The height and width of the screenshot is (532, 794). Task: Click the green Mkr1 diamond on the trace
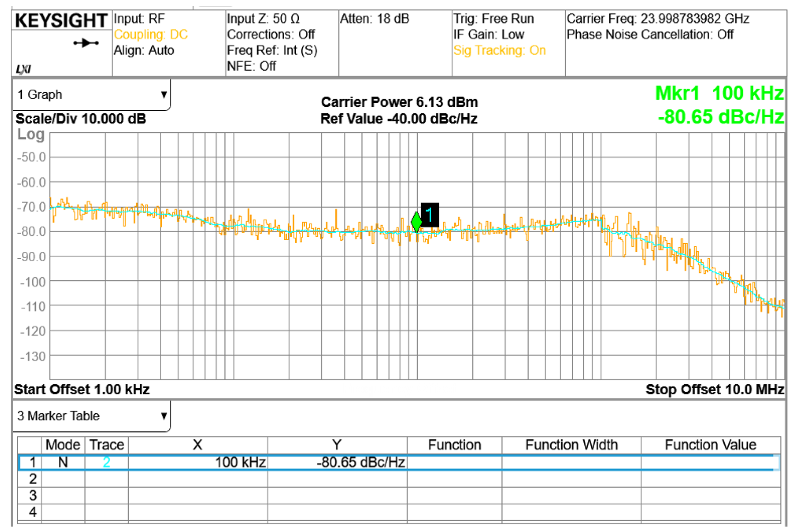[x=417, y=222]
